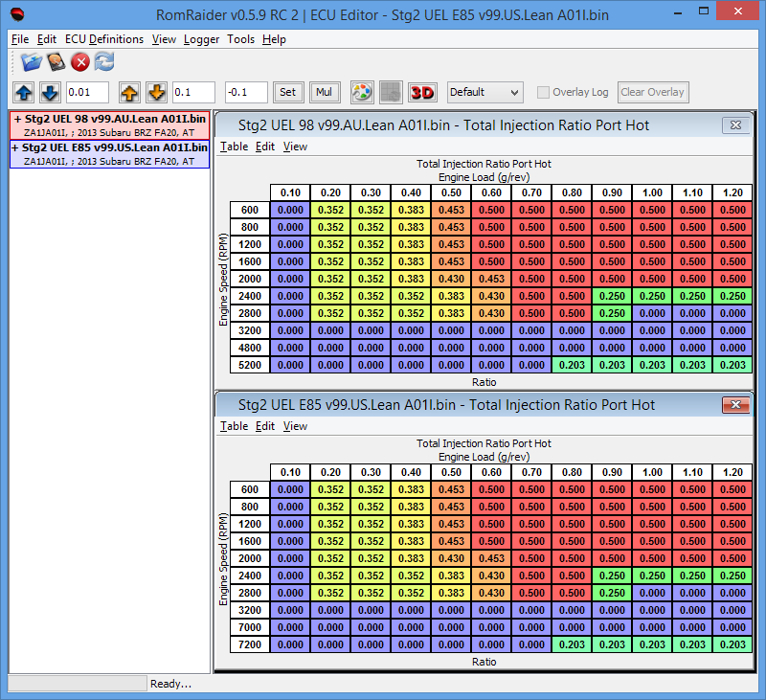Click the fine increment value field showing 0.01
The image size is (766, 700).
(88, 93)
